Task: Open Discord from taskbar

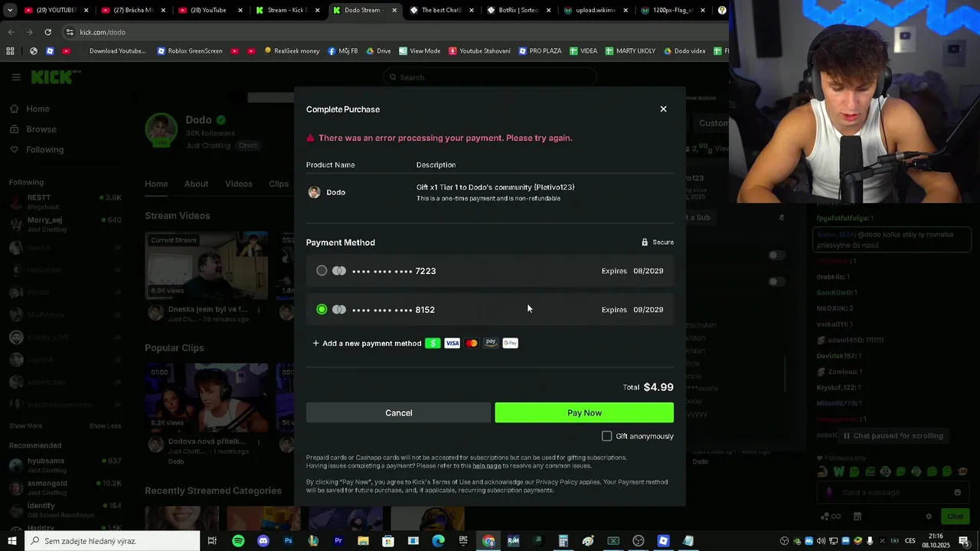Action: coord(263,541)
